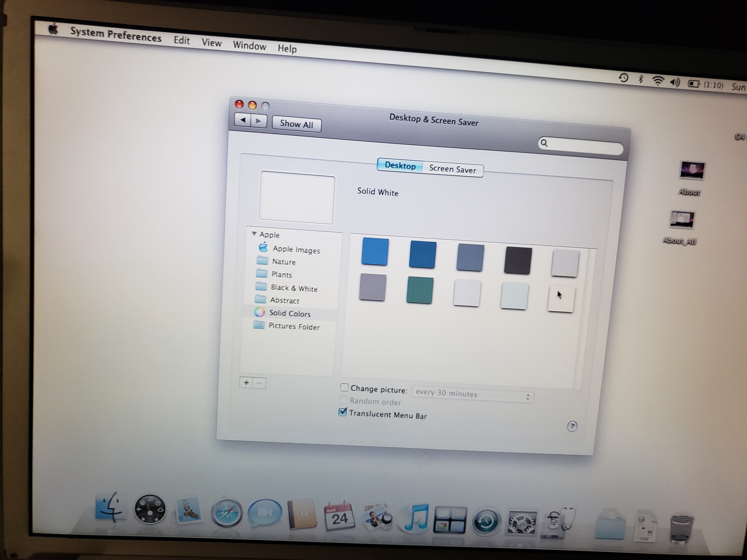Open iCal from the Dock

tap(339, 516)
